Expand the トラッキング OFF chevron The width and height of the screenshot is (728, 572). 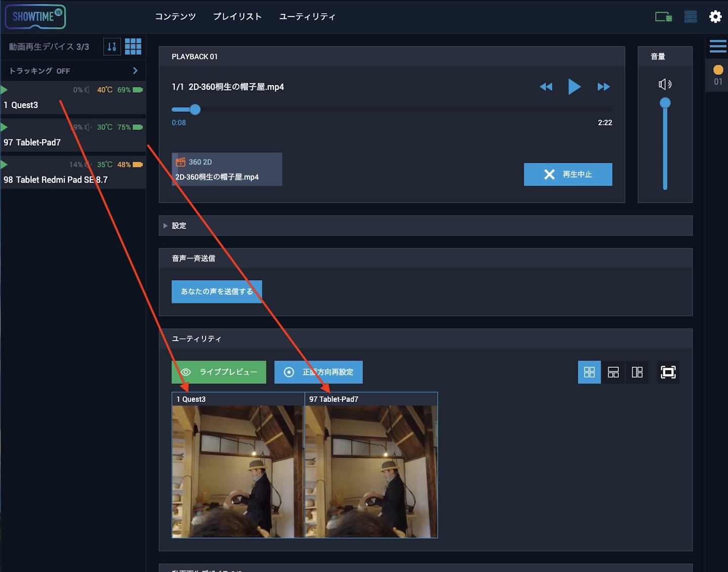click(135, 71)
